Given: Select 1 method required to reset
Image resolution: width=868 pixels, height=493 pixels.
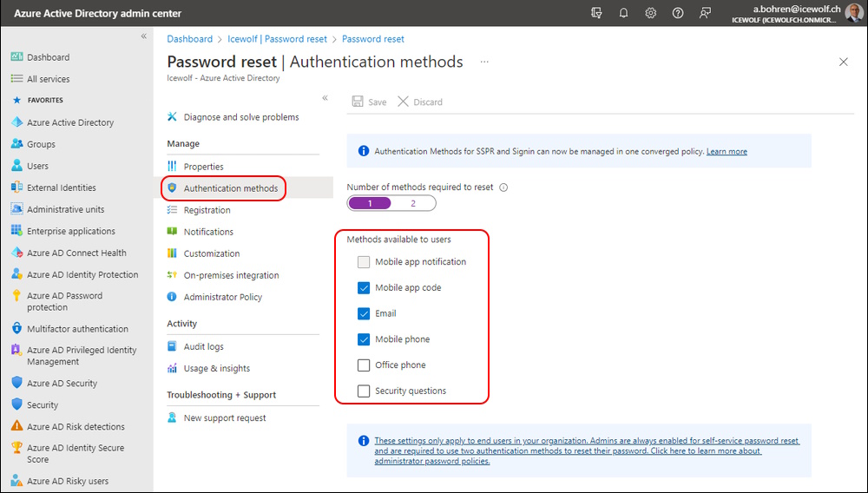Looking at the screenshot, I should (370, 204).
